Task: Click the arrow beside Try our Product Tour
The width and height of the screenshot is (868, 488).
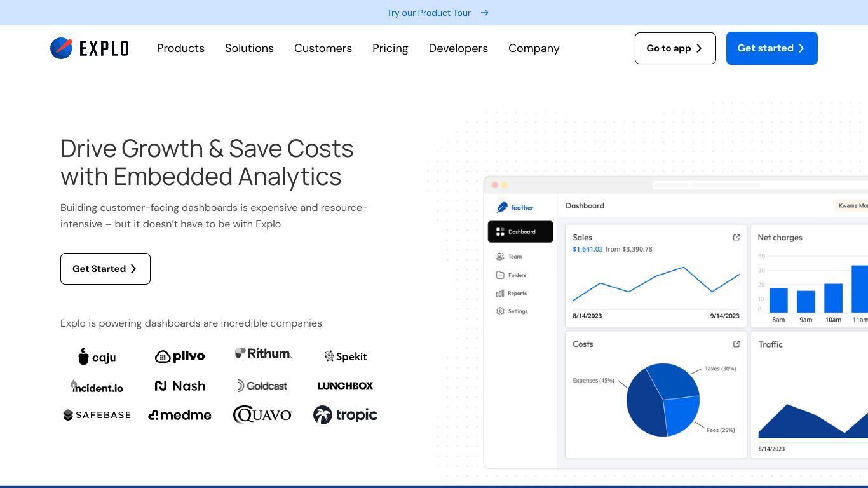Action: tap(485, 13)
